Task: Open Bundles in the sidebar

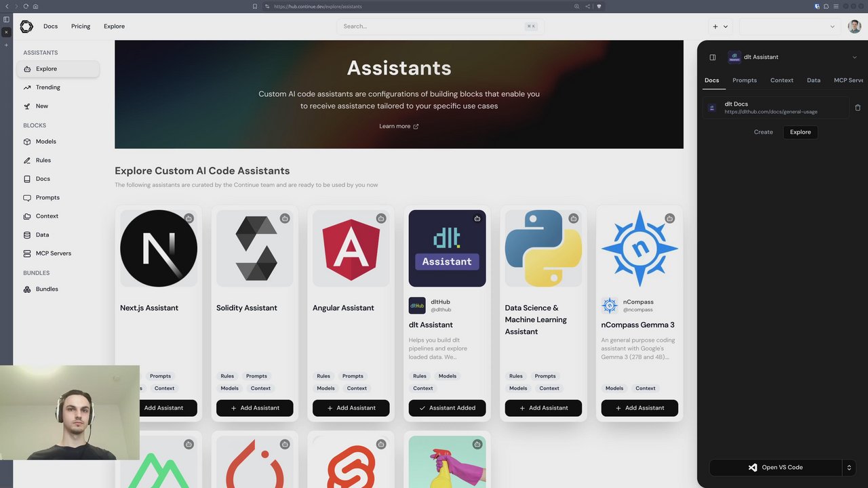Action: point(58,289)
